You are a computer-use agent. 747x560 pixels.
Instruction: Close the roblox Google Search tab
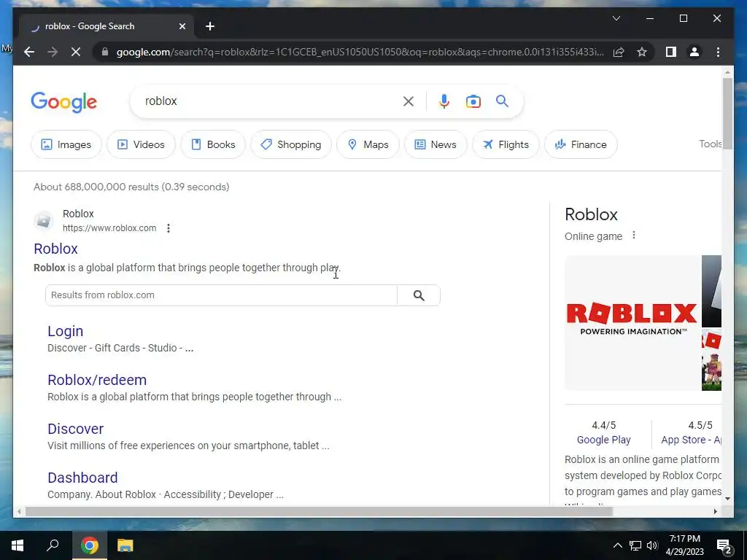[182, 26]
